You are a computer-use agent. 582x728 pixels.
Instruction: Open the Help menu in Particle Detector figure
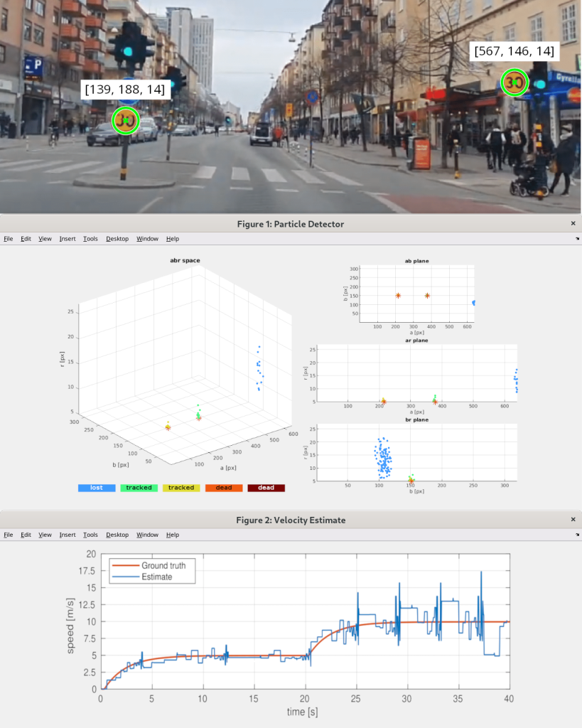pyautogui.click(x=173, y=239)
